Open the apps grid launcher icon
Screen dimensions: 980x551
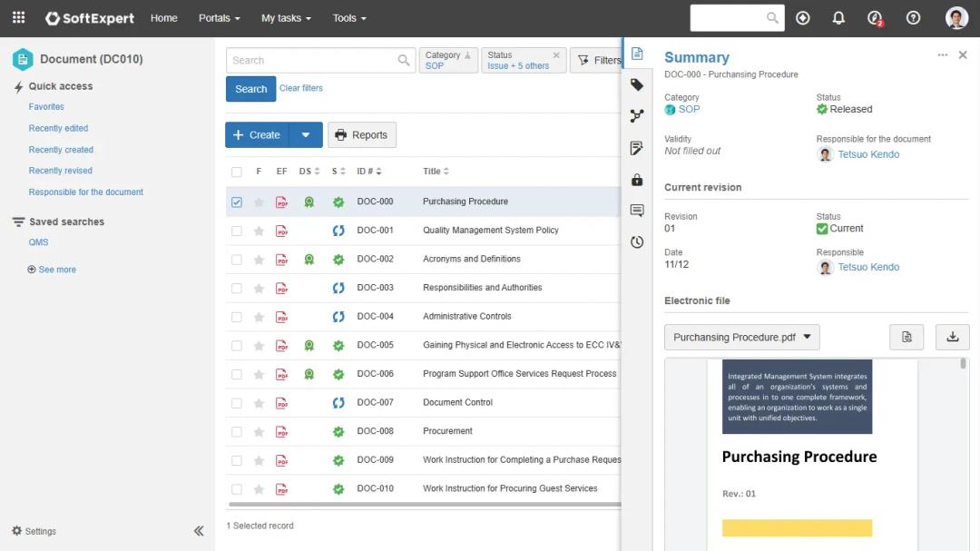(x=18, y=18)
